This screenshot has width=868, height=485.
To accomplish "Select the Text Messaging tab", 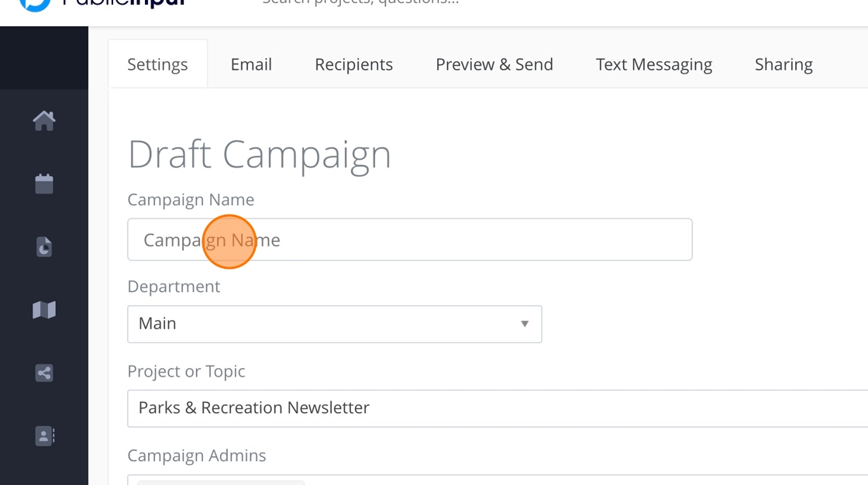I will tap(653, 64).
